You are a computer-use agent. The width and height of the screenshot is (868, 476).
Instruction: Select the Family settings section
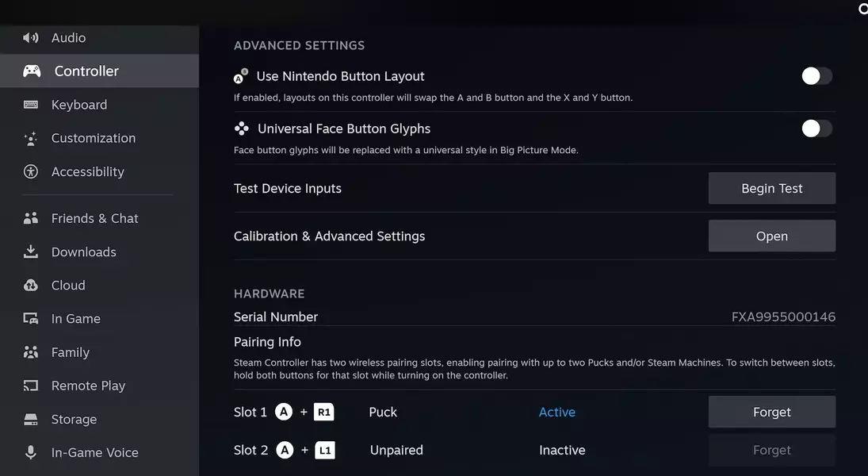70,353
